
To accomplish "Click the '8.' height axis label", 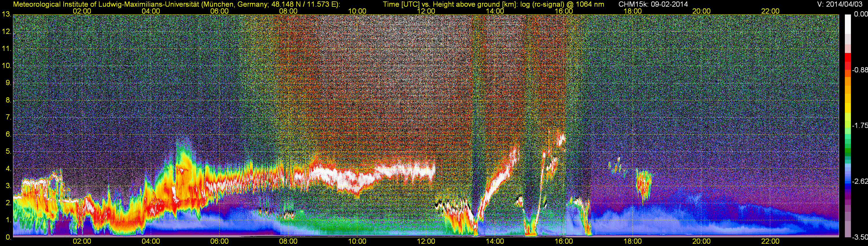I will click(x=8, y=100).
